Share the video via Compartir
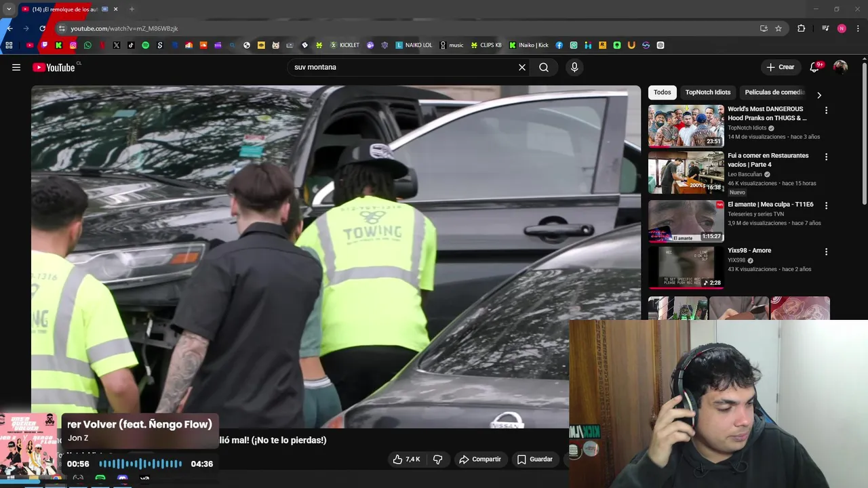868x488 pixels. (x=480, y=459)
